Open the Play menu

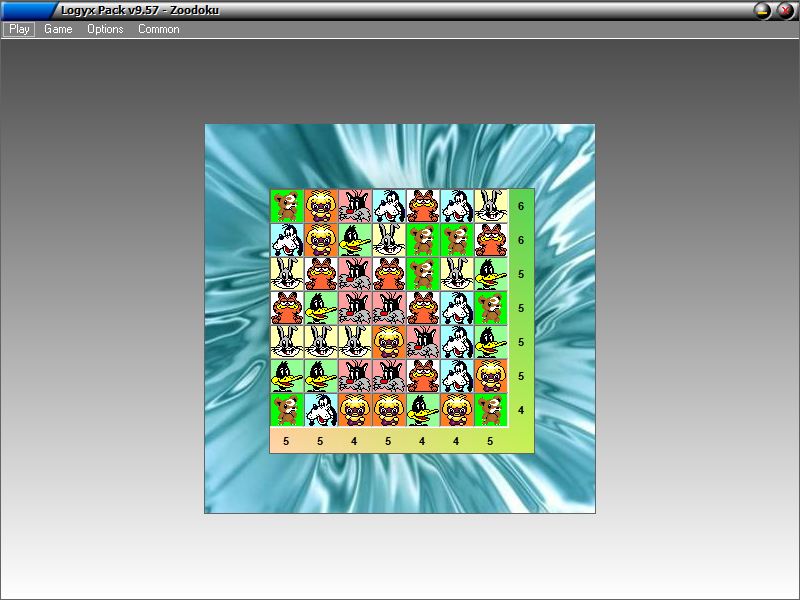[x=19, y=29]
